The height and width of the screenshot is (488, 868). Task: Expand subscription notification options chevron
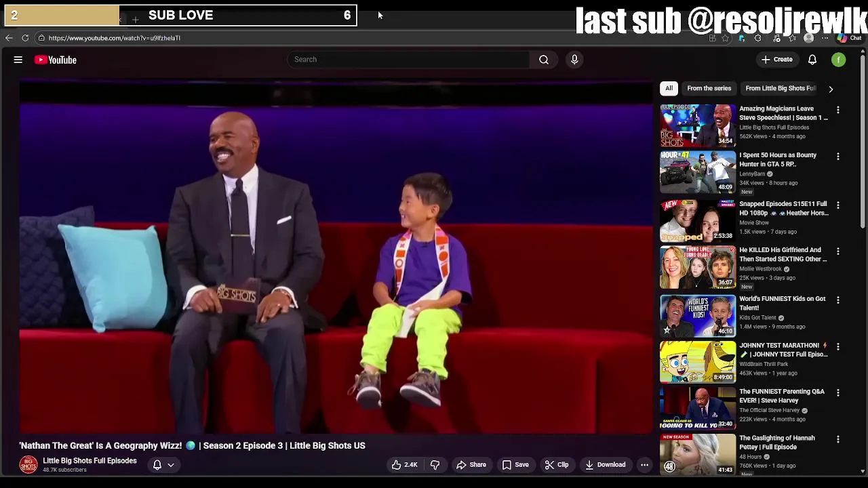(x=171, y=465)
